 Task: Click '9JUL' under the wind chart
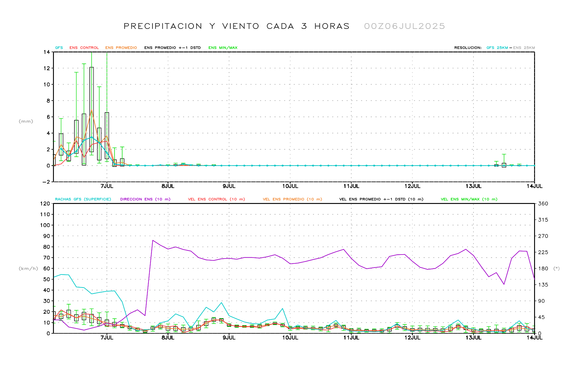[x=229, y=338]
